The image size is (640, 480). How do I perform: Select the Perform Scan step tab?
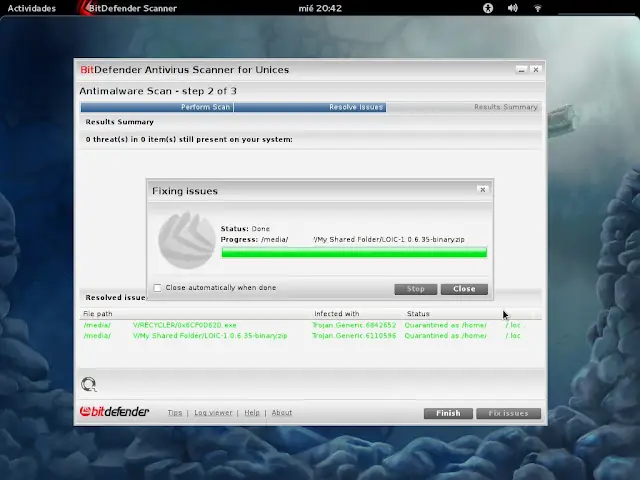click(x=157, y=107)
